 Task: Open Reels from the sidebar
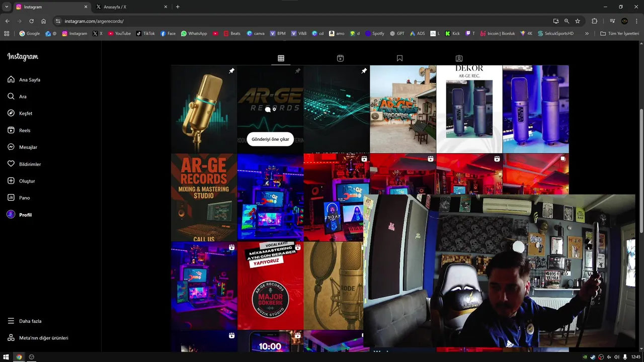(19, 130)
